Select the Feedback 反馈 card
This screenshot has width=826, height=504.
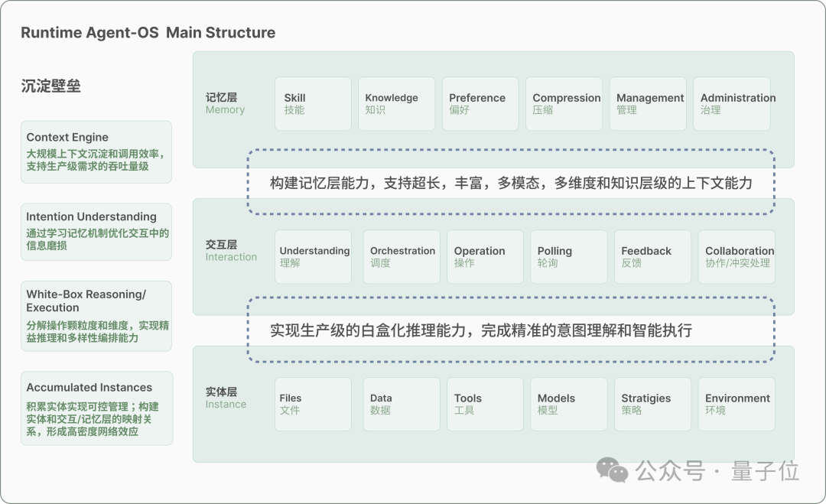[652, 256]
